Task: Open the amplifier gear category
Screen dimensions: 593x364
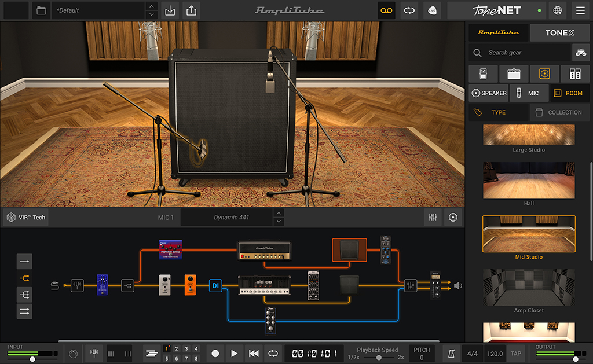Action: point(513,73)
